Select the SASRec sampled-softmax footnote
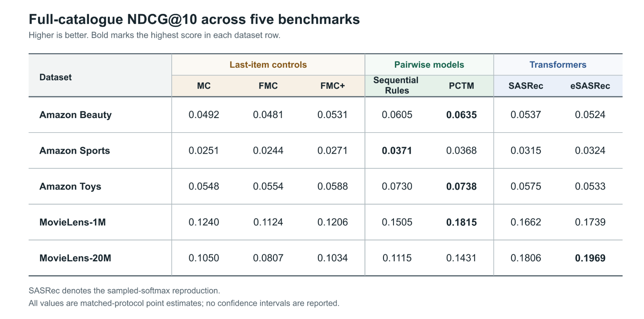The image size is (644, 319). pos(124,291)
